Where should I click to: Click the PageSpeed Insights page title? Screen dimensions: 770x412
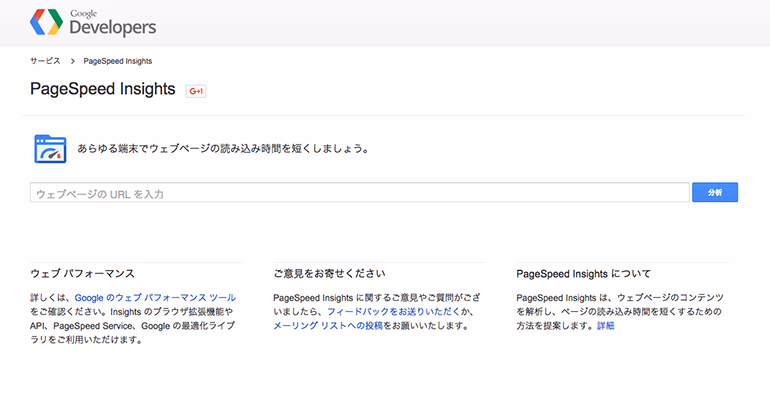pyautogui.click(x=103, y=89)
